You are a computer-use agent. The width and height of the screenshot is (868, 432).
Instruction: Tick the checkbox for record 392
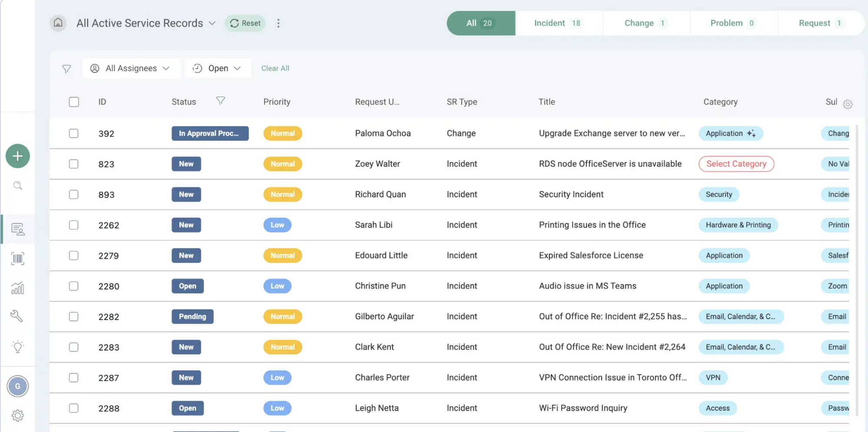click(x=74, y=134)
